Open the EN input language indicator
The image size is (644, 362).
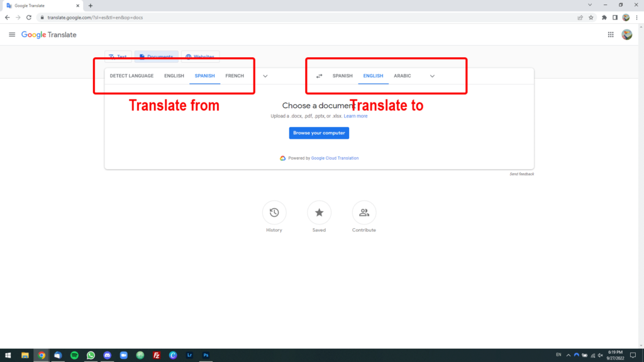(558, 355)
